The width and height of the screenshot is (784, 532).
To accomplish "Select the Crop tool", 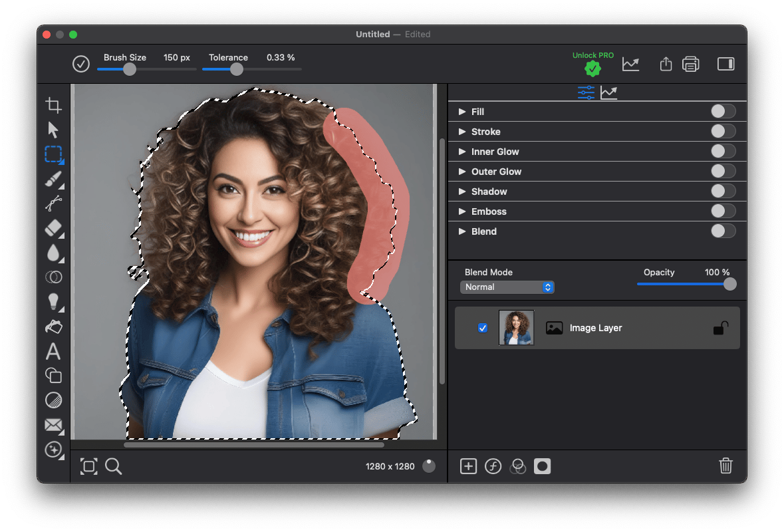I will click(53, 105).
